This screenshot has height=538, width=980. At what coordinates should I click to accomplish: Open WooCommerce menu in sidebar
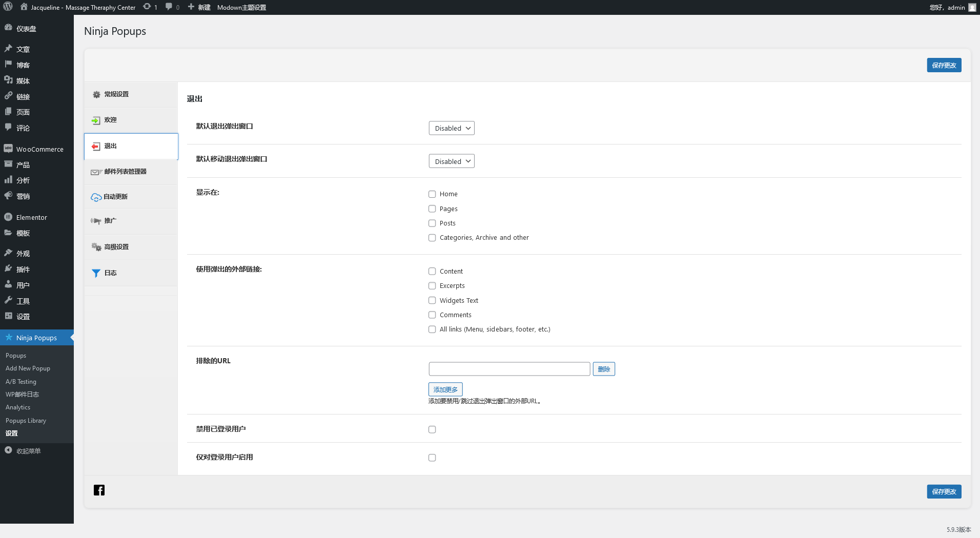pyautogui.click(x=39, y=149)
